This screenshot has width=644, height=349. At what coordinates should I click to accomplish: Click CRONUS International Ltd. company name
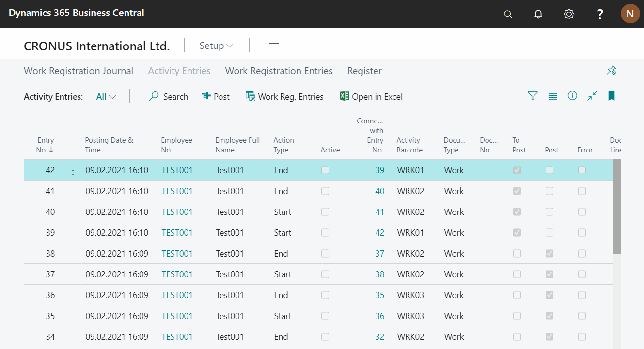point(97,46)
